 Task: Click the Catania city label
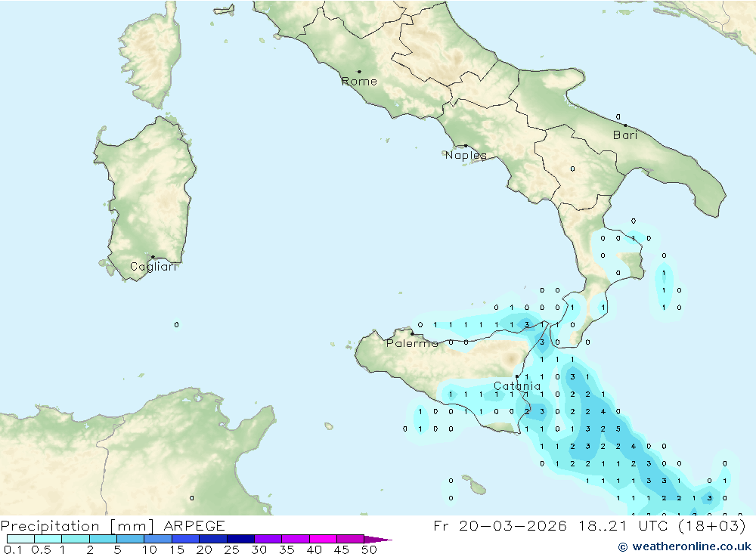[517, 386]
